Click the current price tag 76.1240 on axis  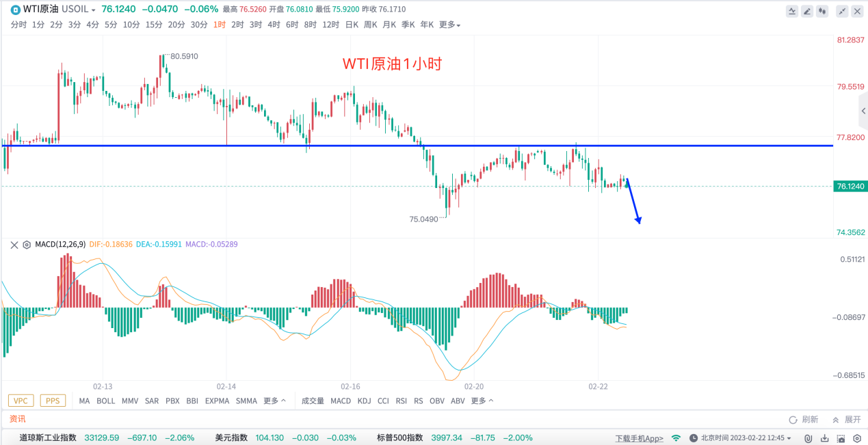[850, 186]
